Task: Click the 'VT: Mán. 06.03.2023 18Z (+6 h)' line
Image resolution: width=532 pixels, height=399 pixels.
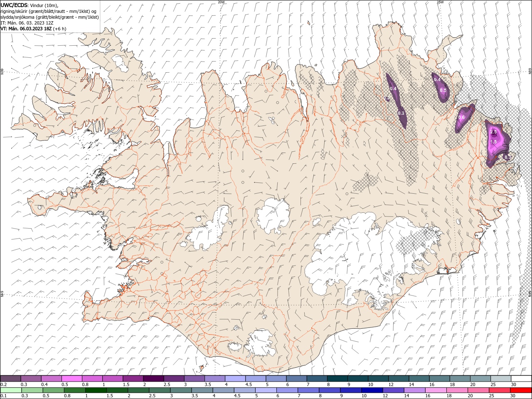Action: [x=33, y=29]
